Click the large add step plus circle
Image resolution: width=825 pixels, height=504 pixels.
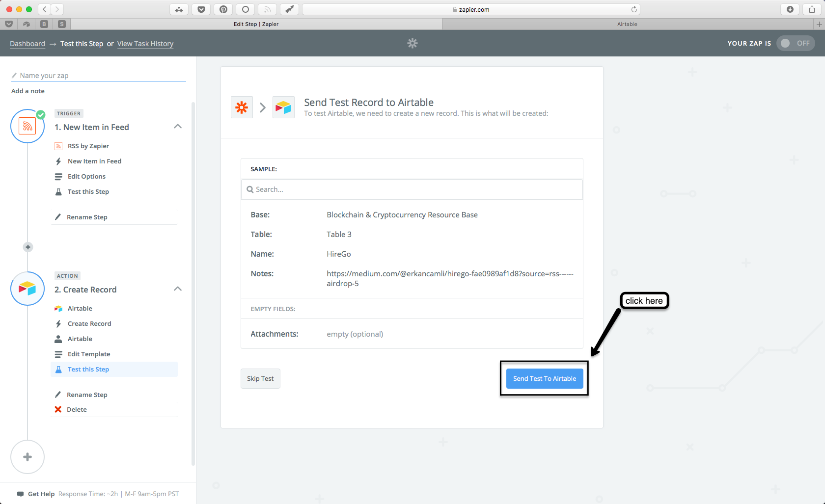click(x=27, y=457)
